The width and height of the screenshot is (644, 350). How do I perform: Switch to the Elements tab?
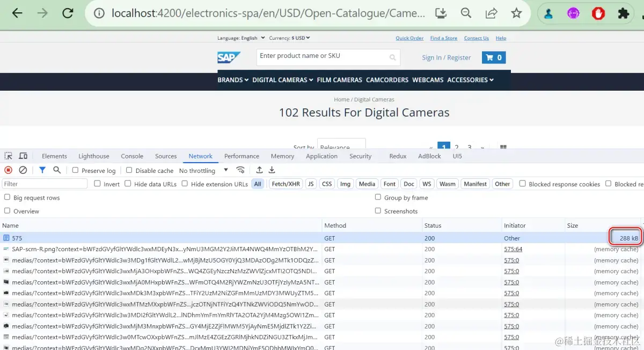tap(54, 156)
